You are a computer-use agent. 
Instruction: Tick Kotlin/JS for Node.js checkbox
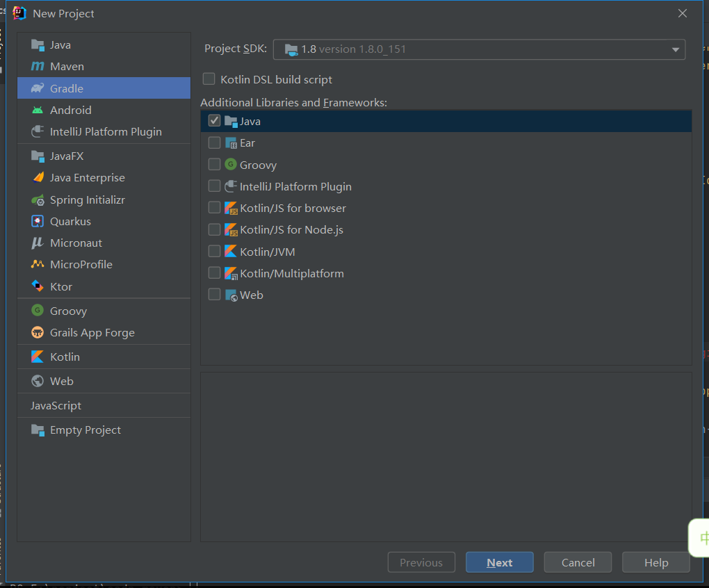click(214, 229)
